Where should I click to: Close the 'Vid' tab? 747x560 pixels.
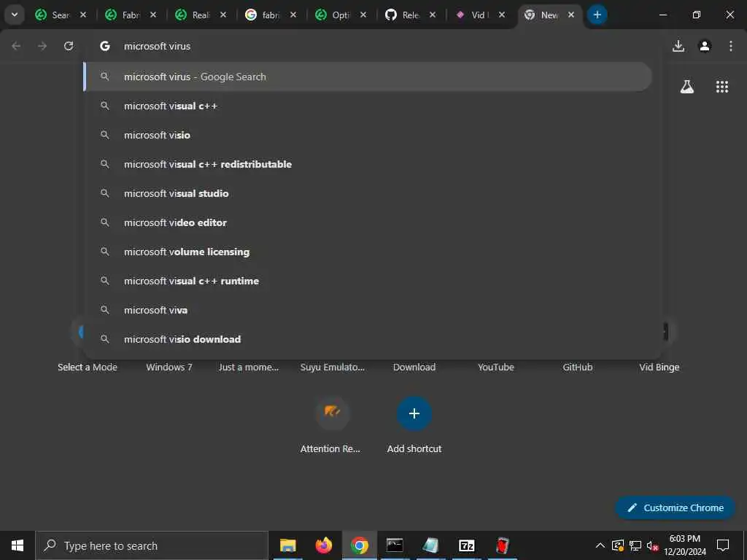[502, 15]
